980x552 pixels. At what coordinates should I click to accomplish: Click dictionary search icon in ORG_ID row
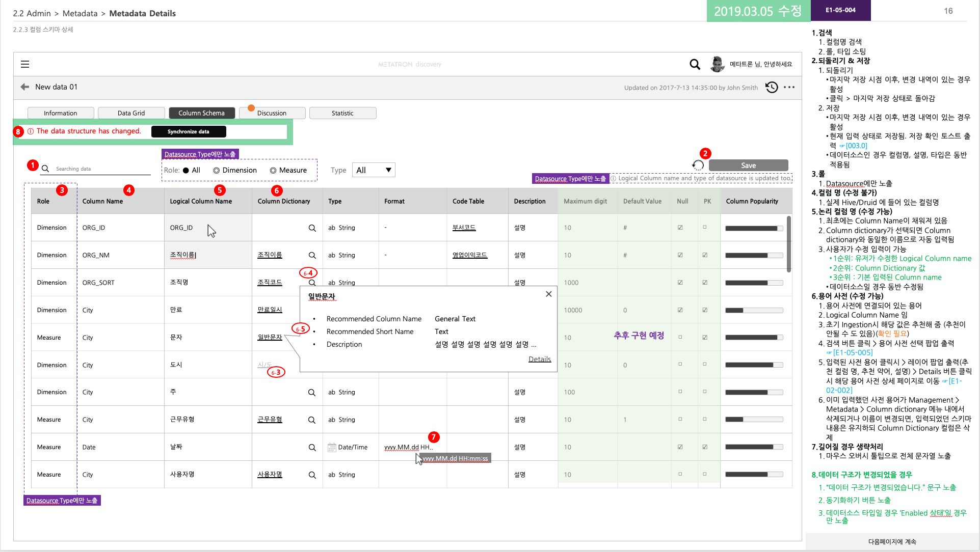(312, 228)
